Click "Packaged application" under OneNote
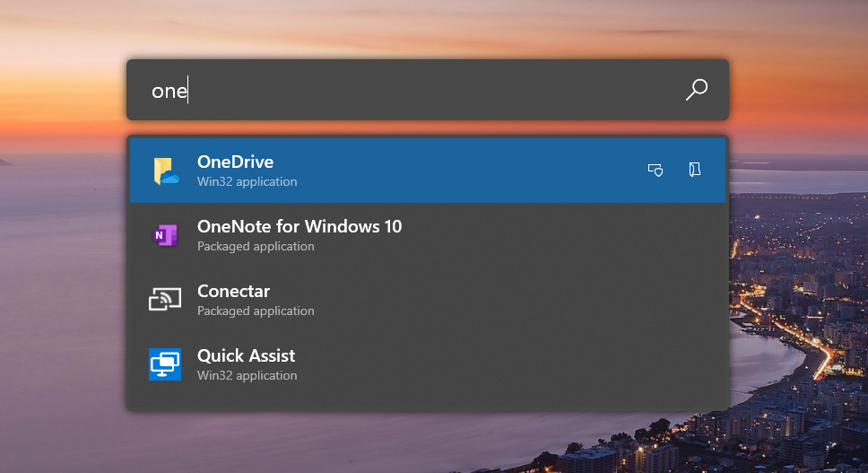 (256, 247)
